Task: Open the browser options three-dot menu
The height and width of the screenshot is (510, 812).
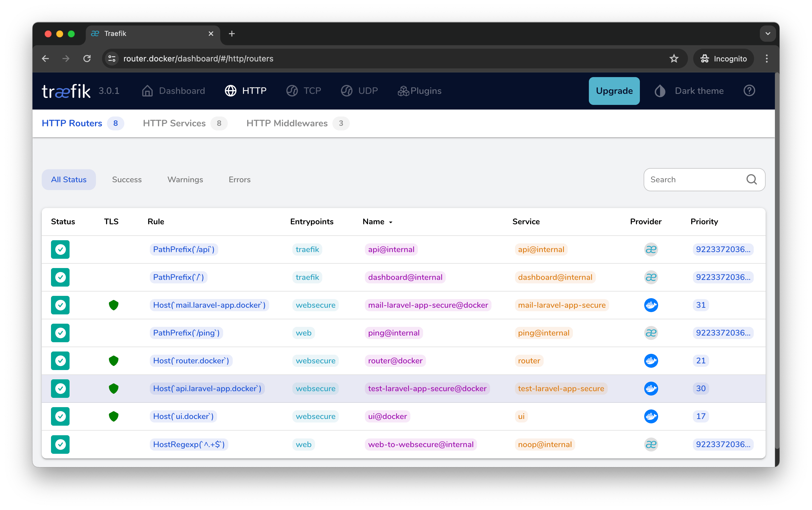Action: point(766,58)
